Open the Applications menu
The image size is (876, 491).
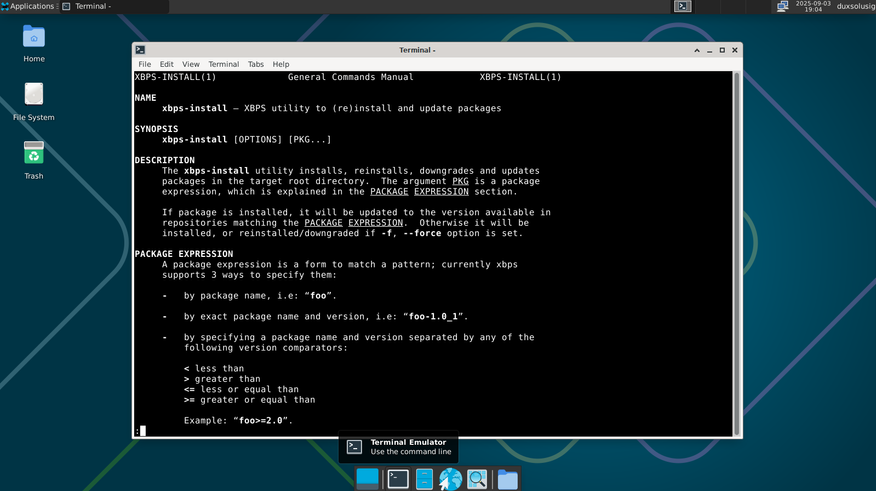[x=28, y=6]
